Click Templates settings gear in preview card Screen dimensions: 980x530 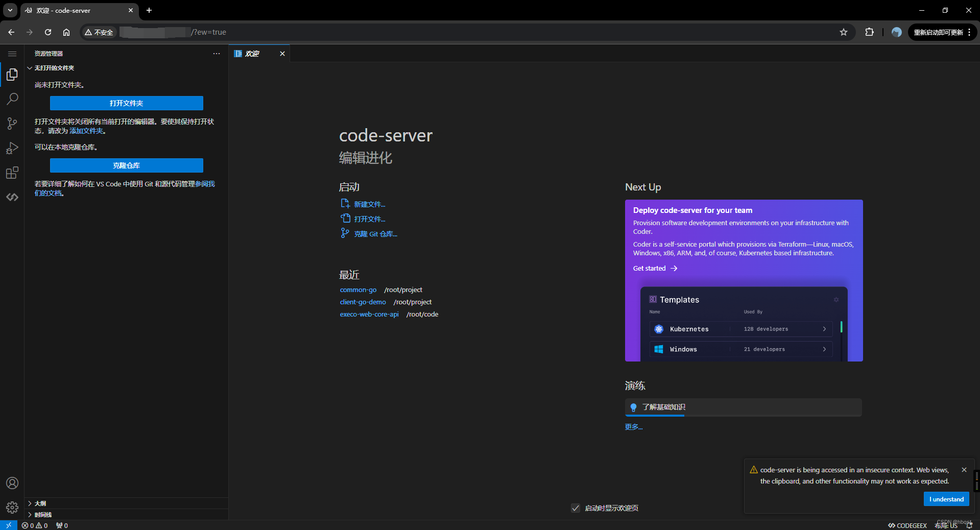tap(836, 300)
